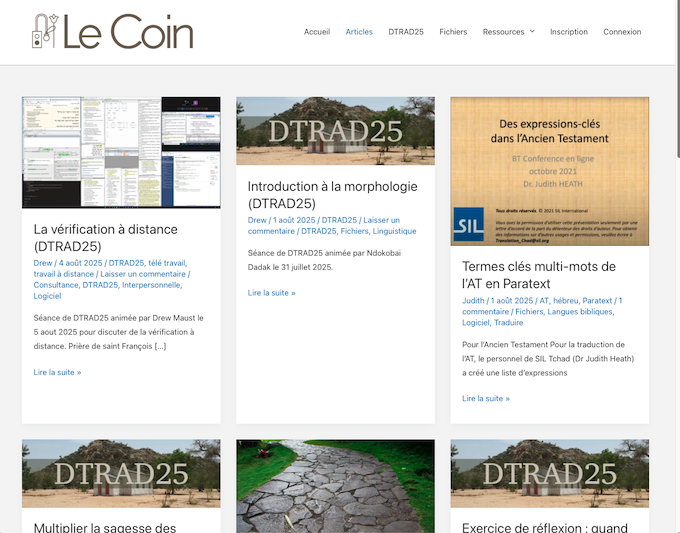View posts dated 4 août 2025
The image size is (680, 533).
pyautogui.click(x=81, y=263)
